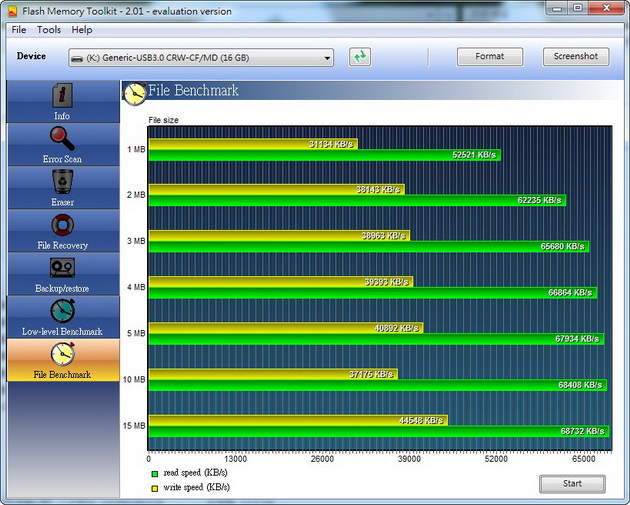630x505 pixels.
Task: Open the File menu
Action: pos(19,30)
